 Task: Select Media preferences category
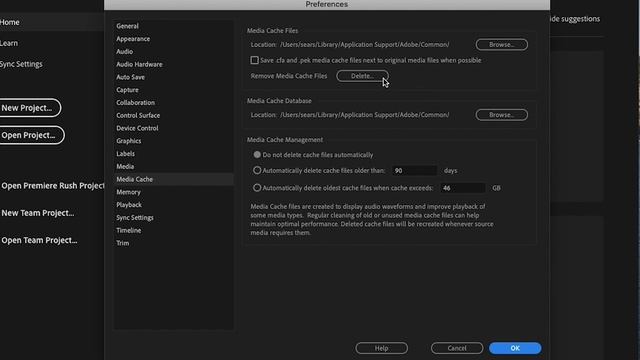click(125, 167)
